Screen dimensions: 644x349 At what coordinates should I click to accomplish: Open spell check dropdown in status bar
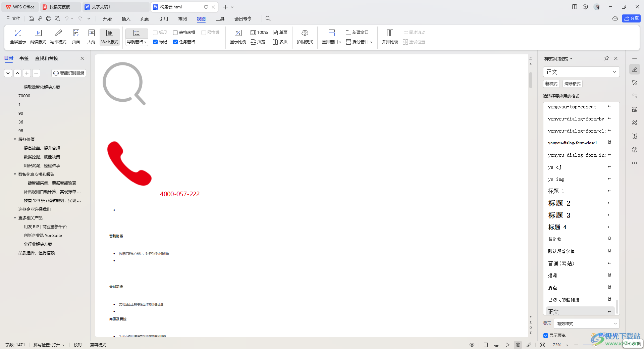(49, 345)
